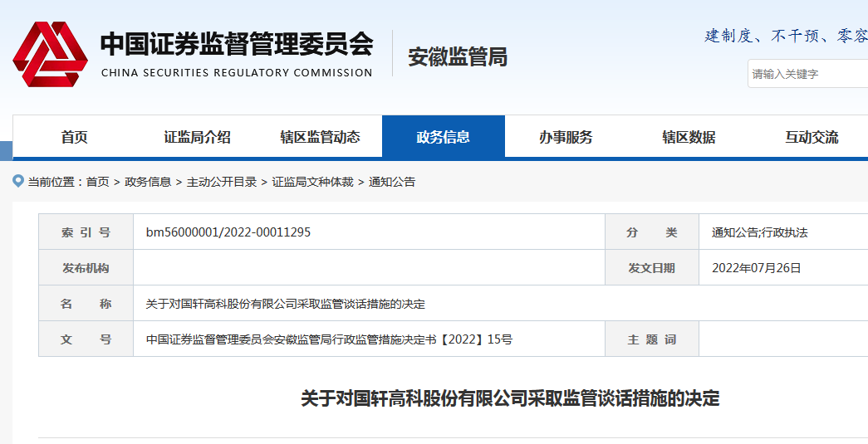The height and width of the screenshot is (444, 868).
Task: Open the 办事服务 tab
Action: (x=566, y=137)
